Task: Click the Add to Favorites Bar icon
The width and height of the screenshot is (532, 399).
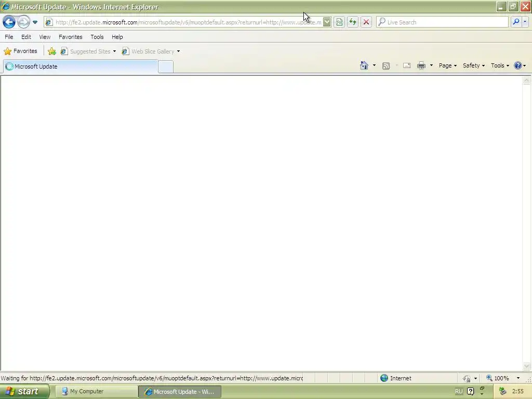Action: point(52,51)
